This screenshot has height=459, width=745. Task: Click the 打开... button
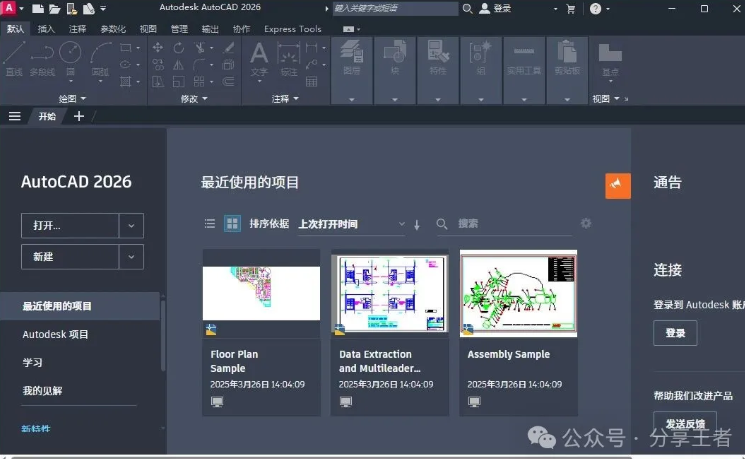(70, 226)
